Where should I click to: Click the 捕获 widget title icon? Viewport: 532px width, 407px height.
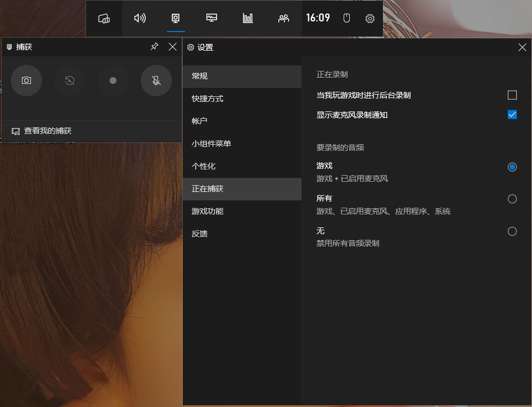pyautogui.click(x=10, y=47)
